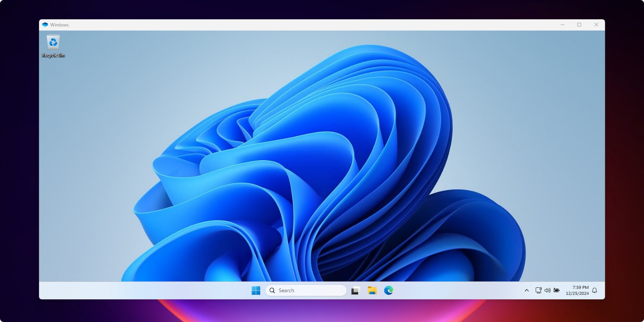The height and width of the screenshot is (322, 644).
Task: Open network status tray icon
Action: (538, 290)
